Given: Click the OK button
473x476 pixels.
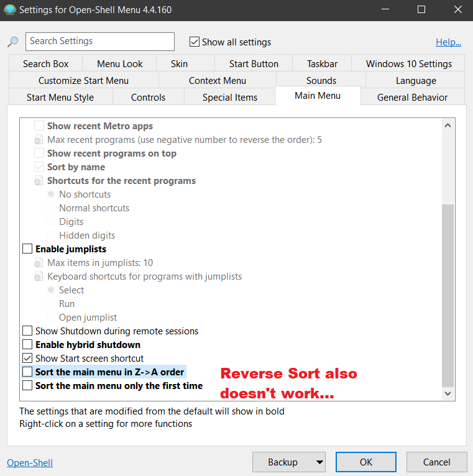Looking at the screenshot, I should [366, 462].
